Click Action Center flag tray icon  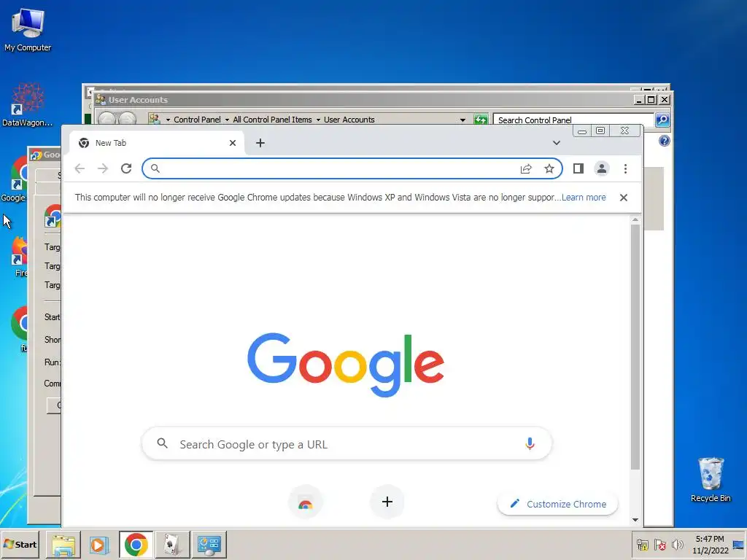point(659,544)
